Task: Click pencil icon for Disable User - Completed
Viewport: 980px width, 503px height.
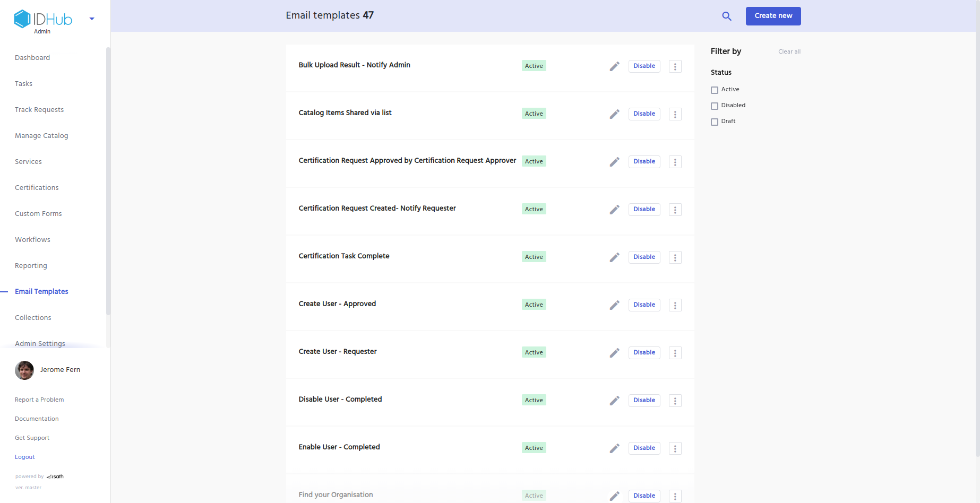Action: pos(614,401)
